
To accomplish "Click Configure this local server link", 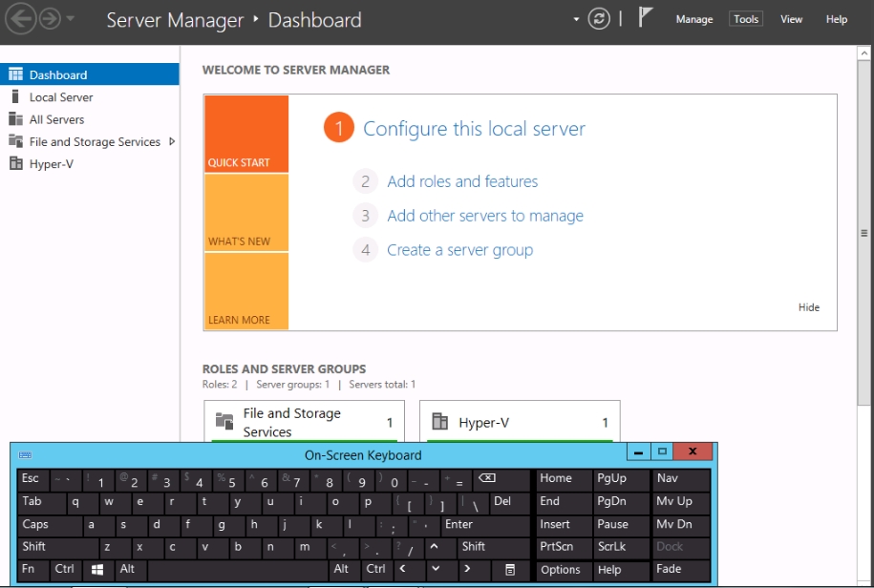I will (x=475, y=129).
